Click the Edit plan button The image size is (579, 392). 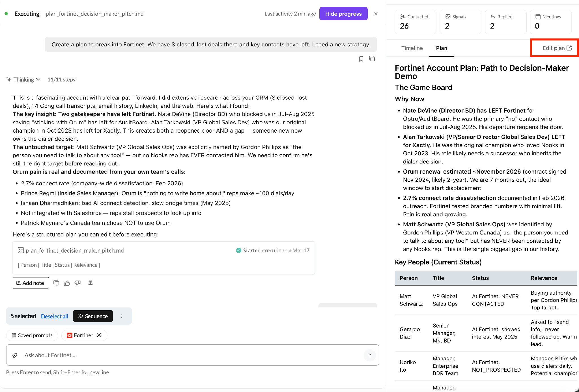(x=557, y=48)
